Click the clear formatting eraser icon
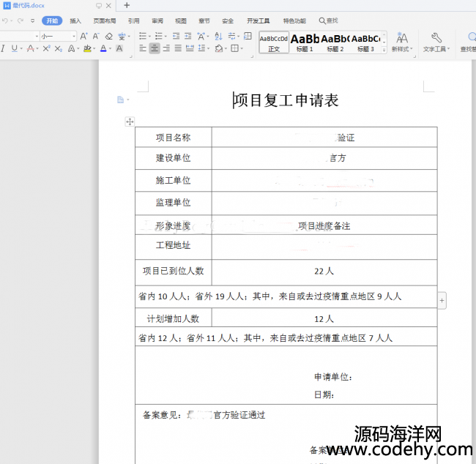 click(x=108, y=37)
